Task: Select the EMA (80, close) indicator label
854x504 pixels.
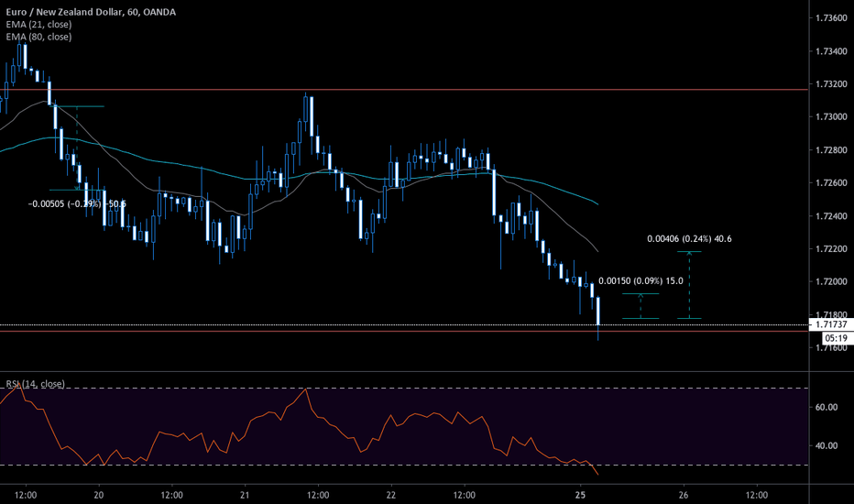Action: click(x=38, y=37)
